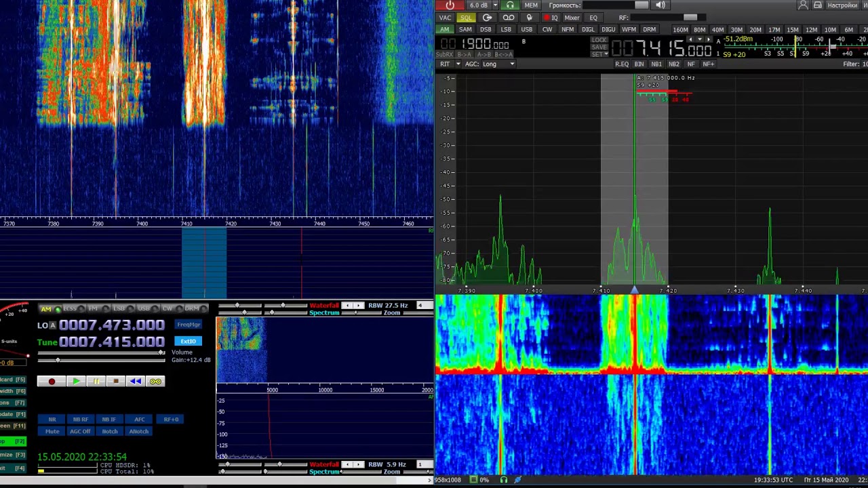The width and height of the screenshot is (868, 488).
Task: Select the USB demodulation mode tab
Action: click(526, 30)
